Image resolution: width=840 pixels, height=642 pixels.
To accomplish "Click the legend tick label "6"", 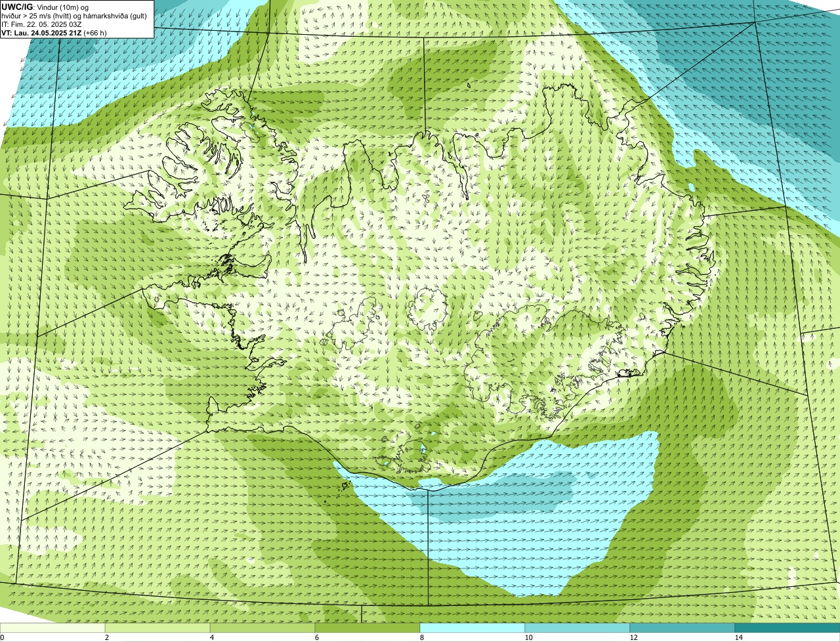I will [x=316, y=637].
